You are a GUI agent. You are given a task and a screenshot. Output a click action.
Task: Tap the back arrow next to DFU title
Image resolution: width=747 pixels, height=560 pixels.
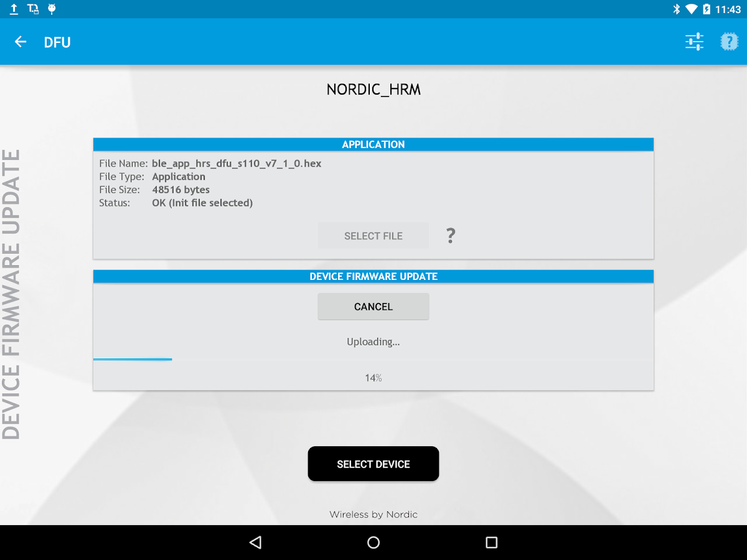pyautogui.click(x=21, y=41)
